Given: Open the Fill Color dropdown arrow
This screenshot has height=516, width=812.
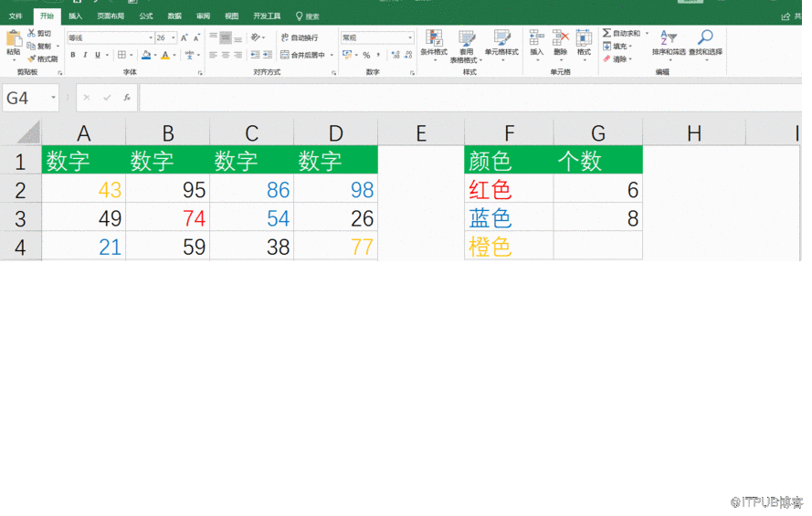Looking at the screenshot, I should pyautogui.click(x=155, y=55).
